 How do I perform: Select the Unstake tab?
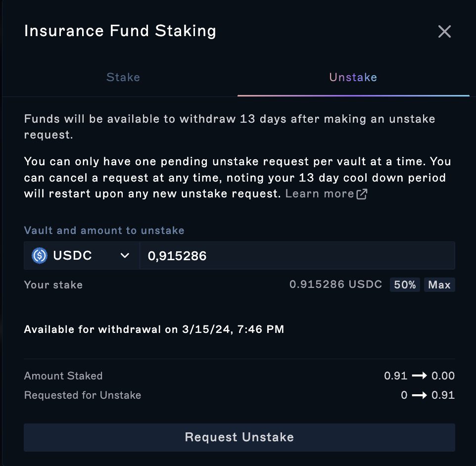(x=353, y=77)
